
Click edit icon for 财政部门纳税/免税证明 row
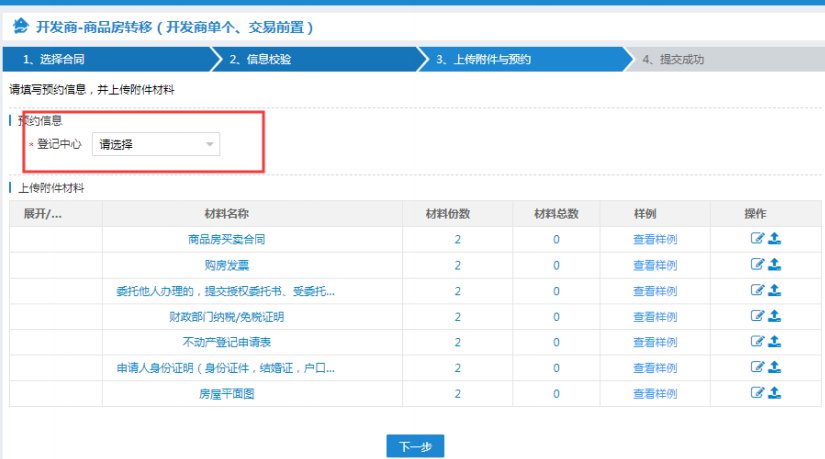pyautogui.click(x=757, y=316)
